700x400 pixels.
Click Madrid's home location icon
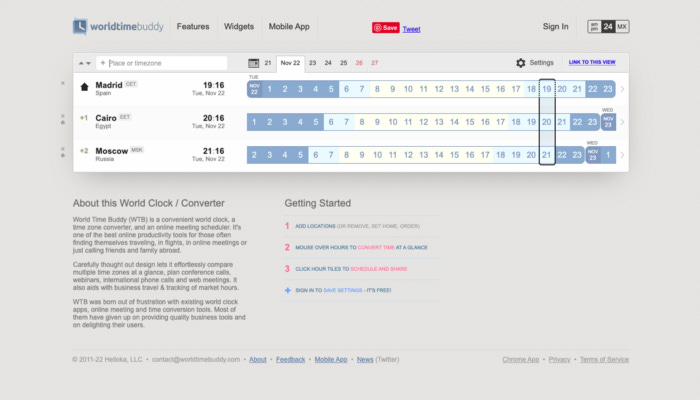[84, 87]
